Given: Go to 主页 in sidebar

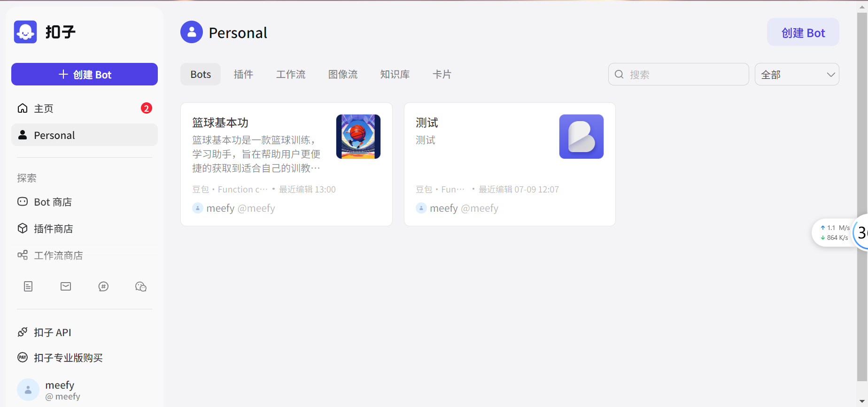Looking at the screenshot, I should pos(85,108).
